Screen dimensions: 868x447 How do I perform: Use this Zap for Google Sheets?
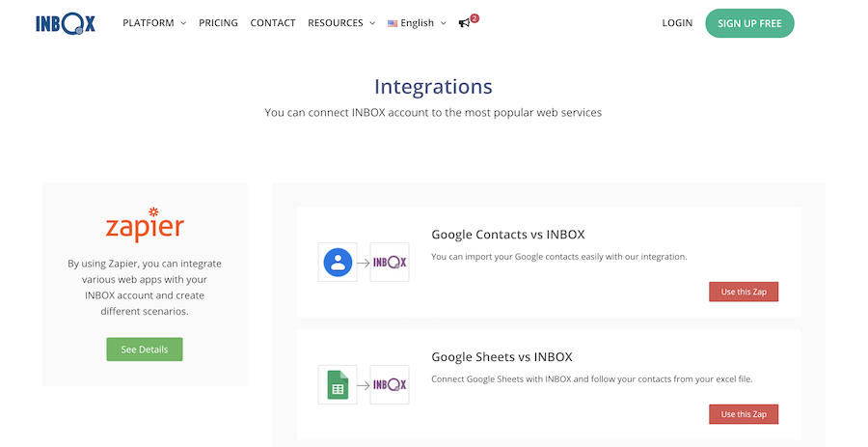(744, 414)
